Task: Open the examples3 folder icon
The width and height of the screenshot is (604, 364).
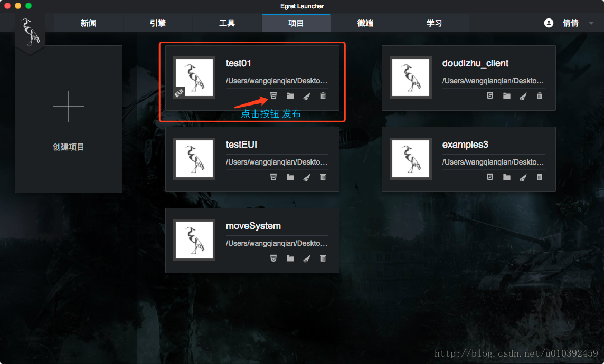Action: [507, 177]
